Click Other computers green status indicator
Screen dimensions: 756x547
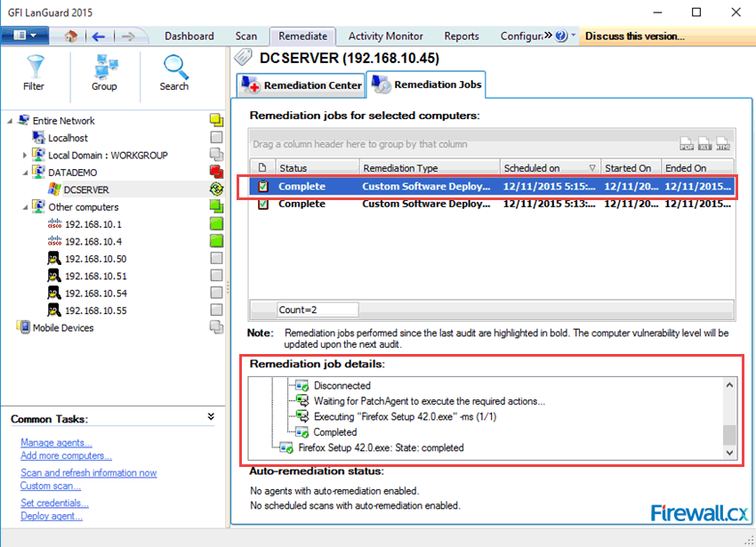point(216,206)
